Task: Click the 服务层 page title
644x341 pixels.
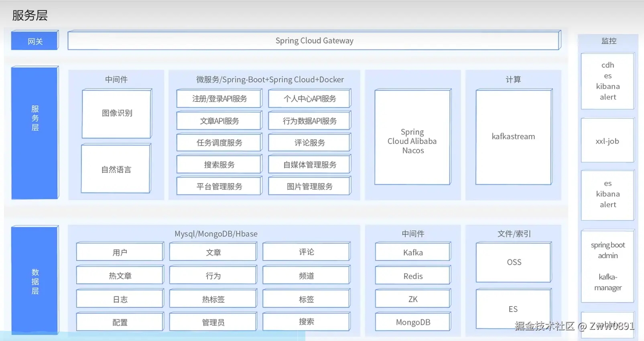Action: click(30, 15)
